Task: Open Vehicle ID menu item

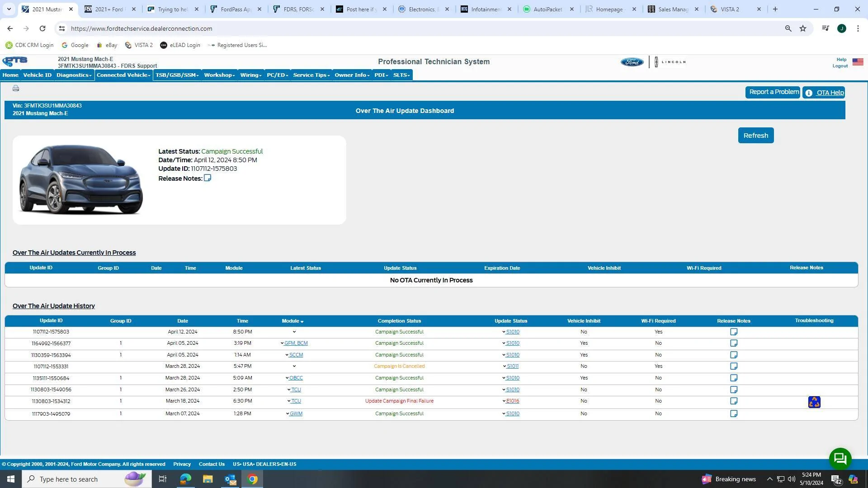Action: (x=37, y=75)
